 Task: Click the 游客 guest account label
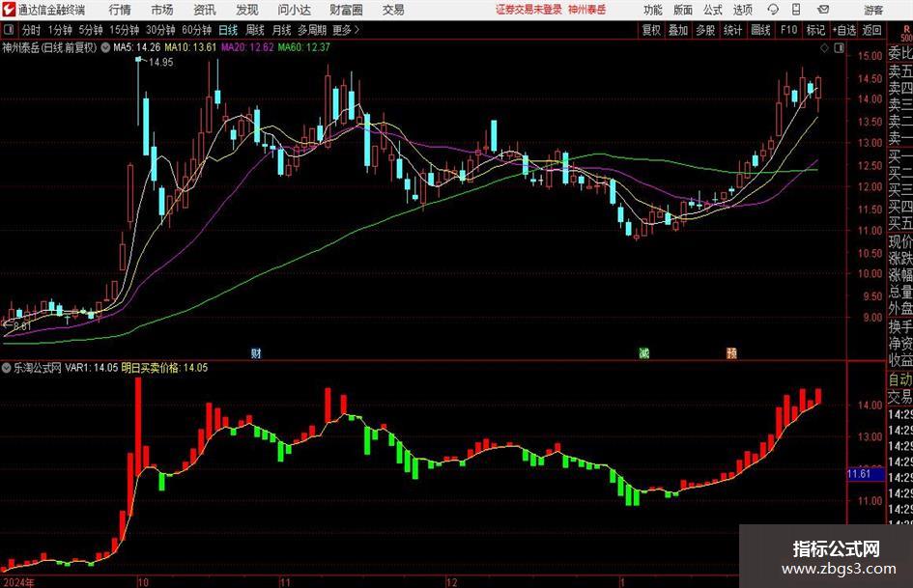(x=873, y=10)
